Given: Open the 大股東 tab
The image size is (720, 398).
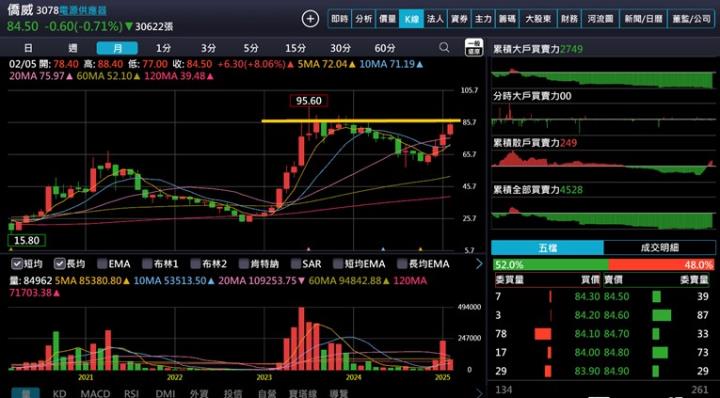Looking at the screenshot, I should tap(538, 19).
